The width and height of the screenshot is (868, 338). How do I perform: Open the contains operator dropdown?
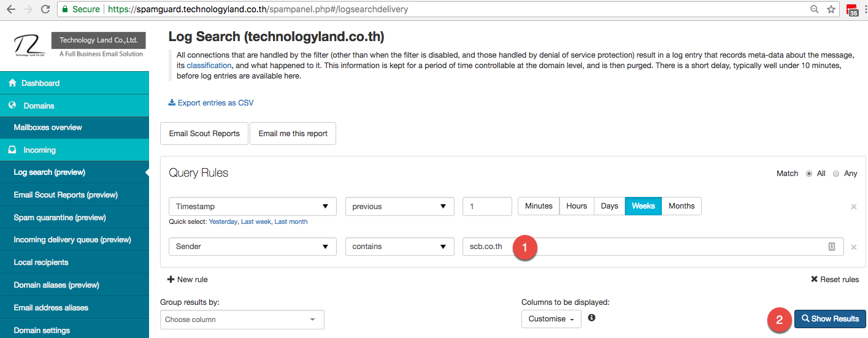[x=399, y=247]
